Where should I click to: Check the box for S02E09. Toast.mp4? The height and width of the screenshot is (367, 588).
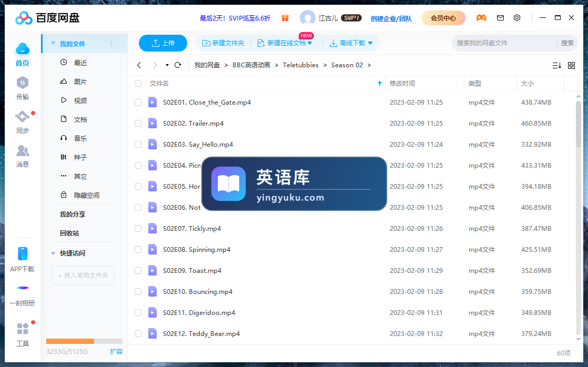[138, 270]
